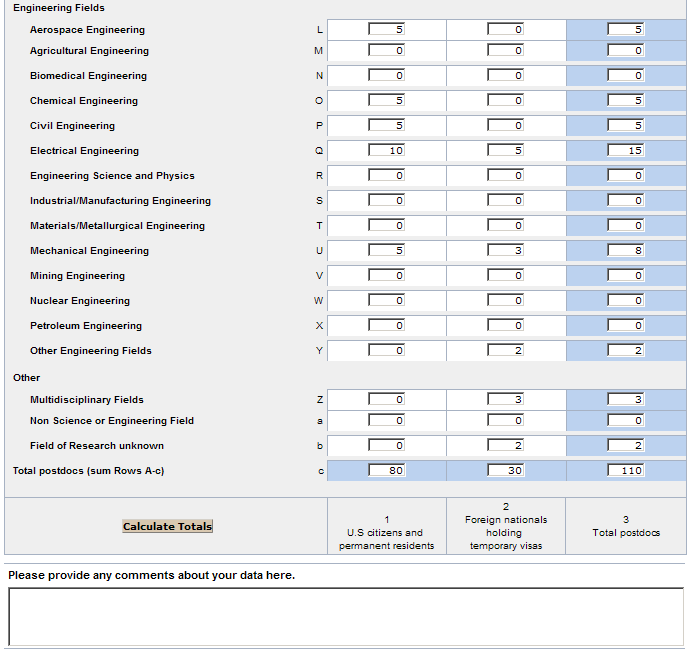Viewport: 691px width, 655px height.
Task: Edit Aerospace Engineering foreign nationals field
Action: pos(505,30)
